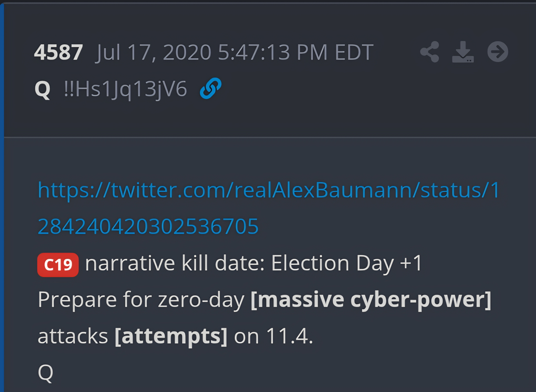Click the bold [massive cyber-power] text

point(371,300)
